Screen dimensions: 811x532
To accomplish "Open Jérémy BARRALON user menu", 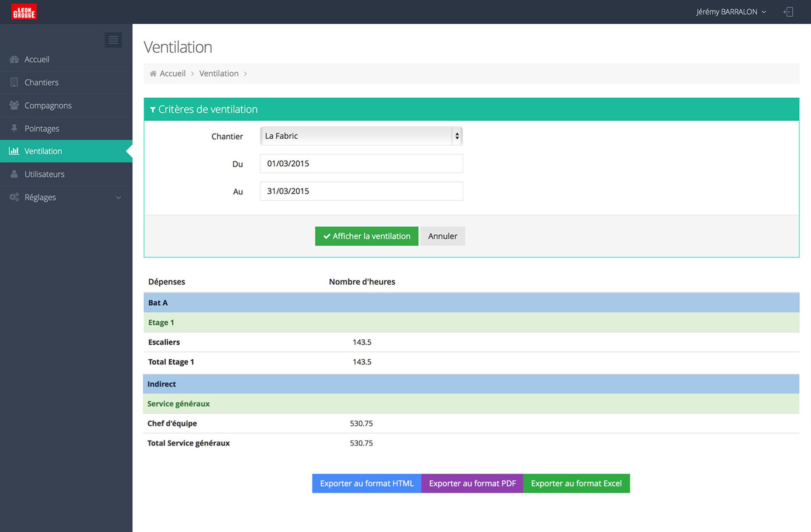I will coord(730,12).
